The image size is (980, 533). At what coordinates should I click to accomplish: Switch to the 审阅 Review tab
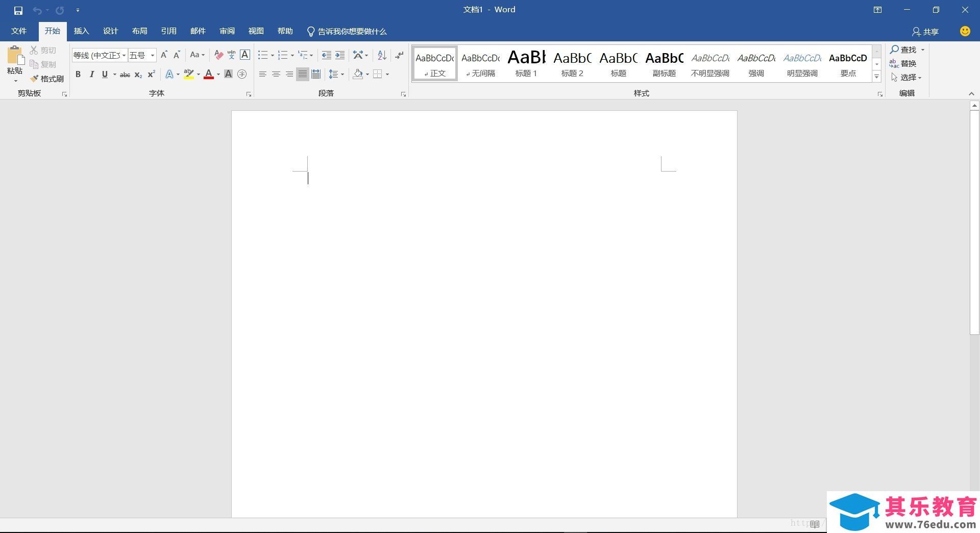coord(227,31)
